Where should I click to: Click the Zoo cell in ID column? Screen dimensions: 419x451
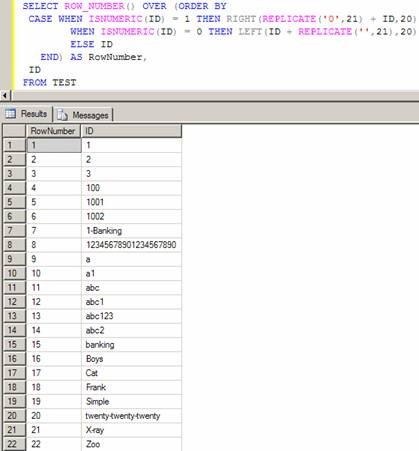click(x=131, y=444)
